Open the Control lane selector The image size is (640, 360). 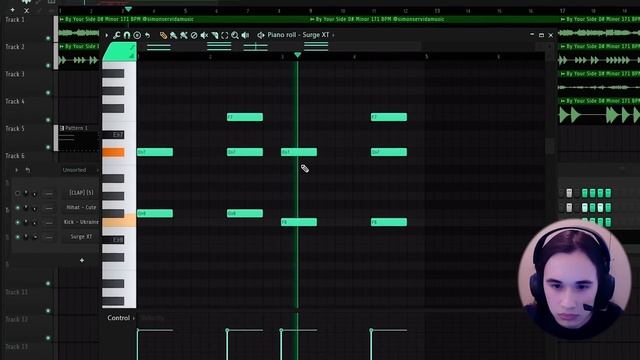[121, 318]
